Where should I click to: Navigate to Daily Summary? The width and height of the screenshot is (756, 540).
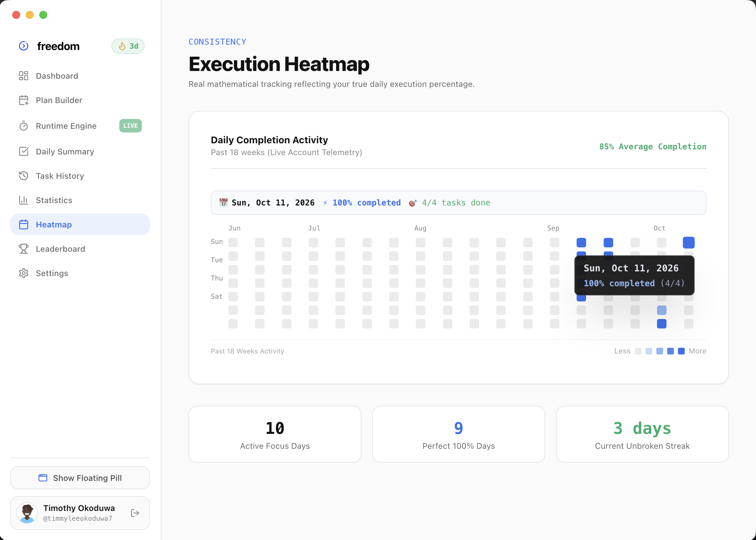click(x=80, y=151)
